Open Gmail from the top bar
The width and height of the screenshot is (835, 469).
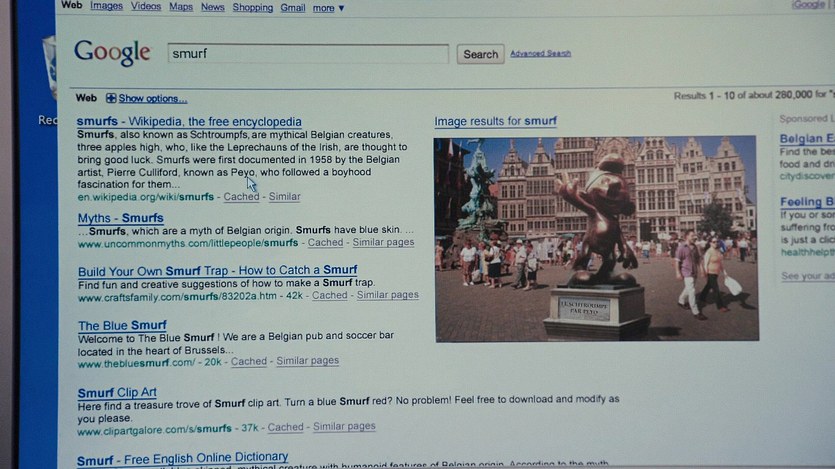tap(293, 7)
